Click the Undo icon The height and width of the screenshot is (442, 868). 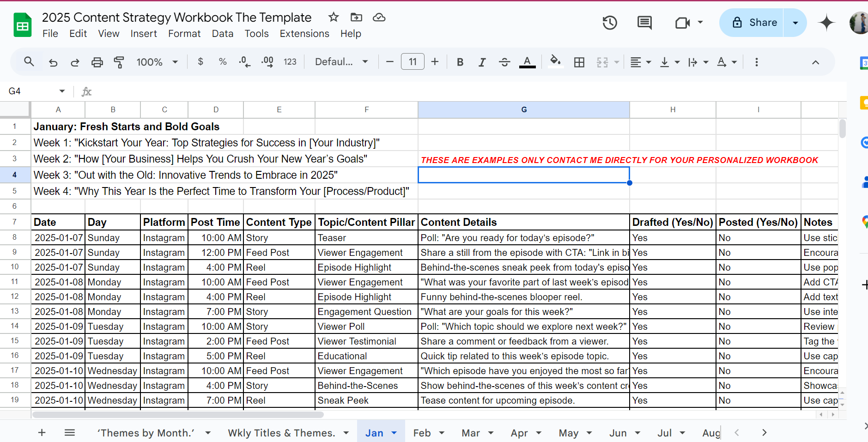[53, 61]
